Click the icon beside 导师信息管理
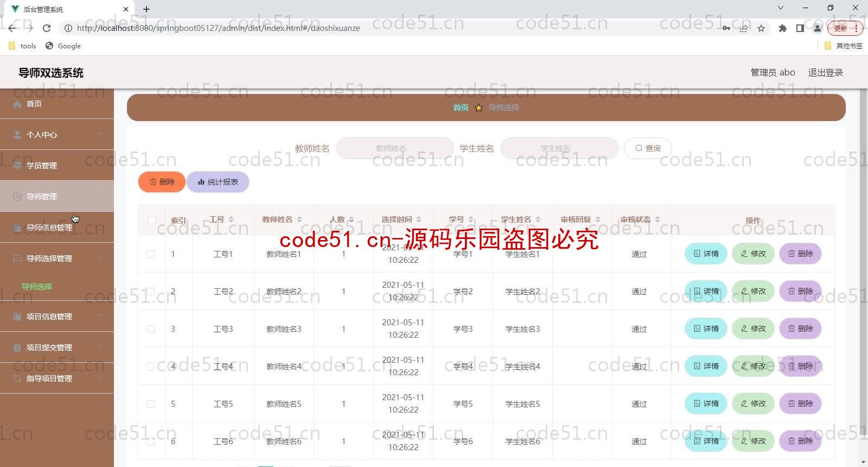 point(17,228)
